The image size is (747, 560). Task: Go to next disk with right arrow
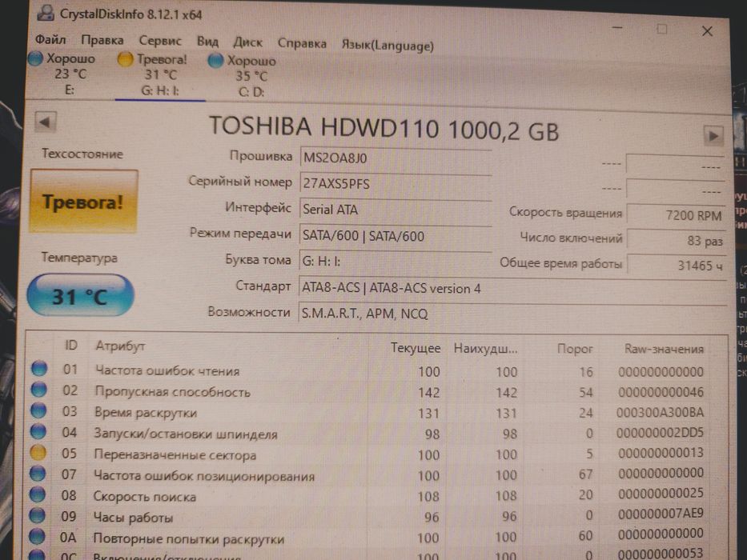click(713, 136)
